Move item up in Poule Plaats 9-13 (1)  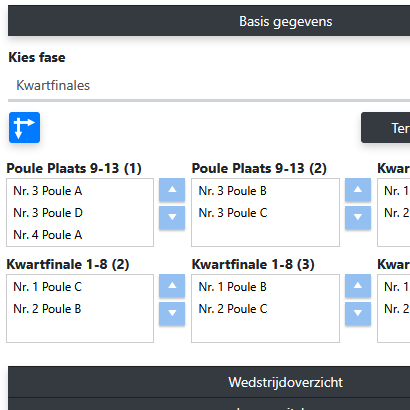point(172,190)
